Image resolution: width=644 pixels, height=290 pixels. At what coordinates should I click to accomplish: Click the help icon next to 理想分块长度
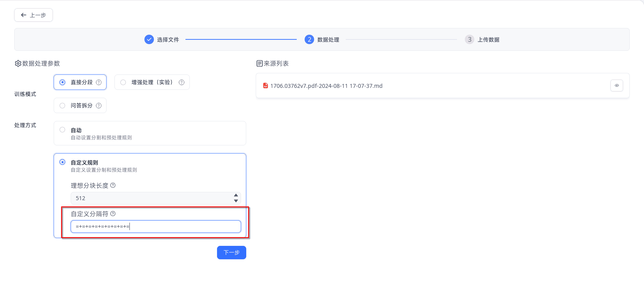(x=113, y=185)
